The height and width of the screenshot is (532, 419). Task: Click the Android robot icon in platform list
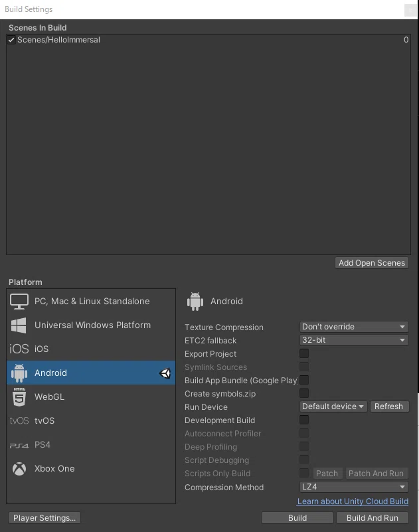(19, 373)
